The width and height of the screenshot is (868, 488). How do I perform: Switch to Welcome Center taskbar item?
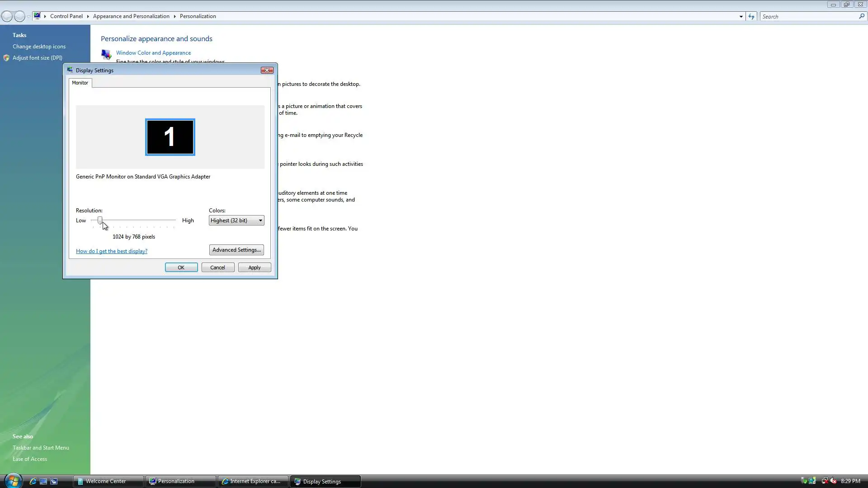pos(108,481)
